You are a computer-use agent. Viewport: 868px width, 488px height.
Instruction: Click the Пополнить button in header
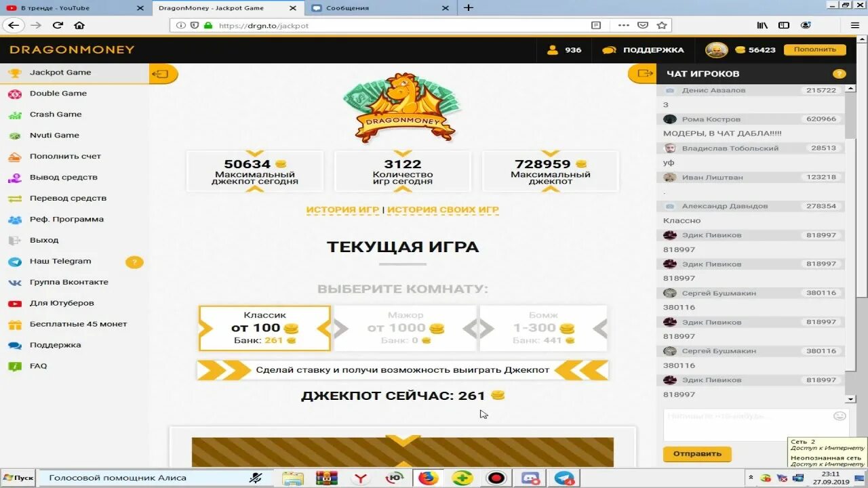click(815, 49)
